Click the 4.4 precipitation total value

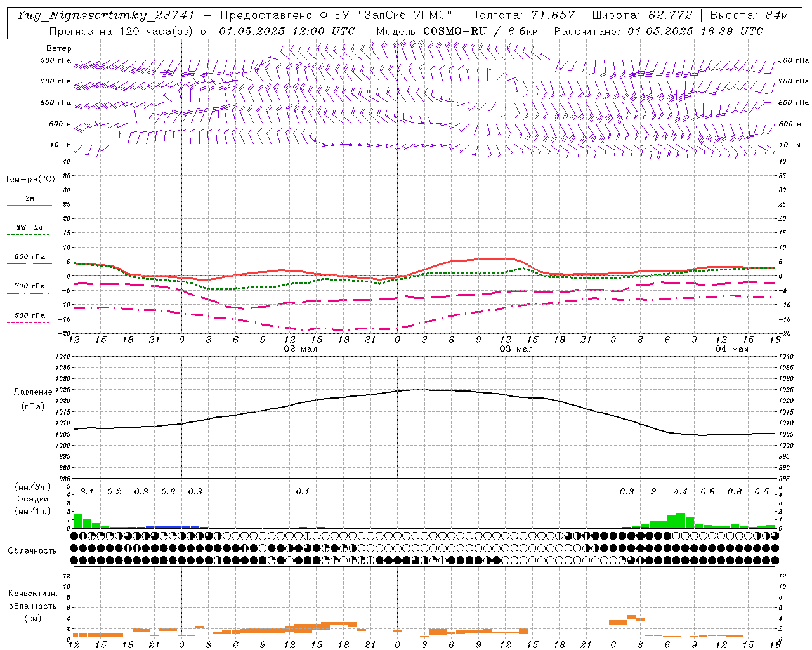[x=681, y=491]
